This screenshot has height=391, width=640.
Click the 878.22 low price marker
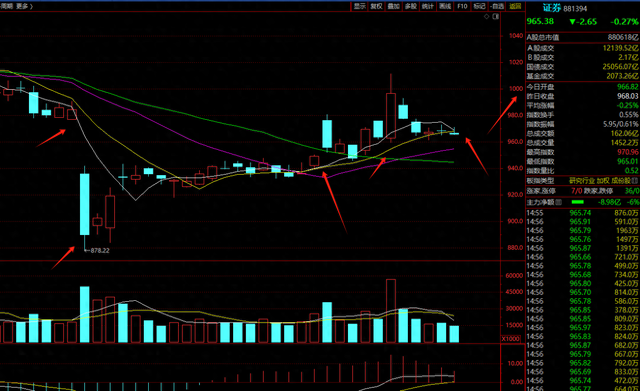[x=97, y=251]
